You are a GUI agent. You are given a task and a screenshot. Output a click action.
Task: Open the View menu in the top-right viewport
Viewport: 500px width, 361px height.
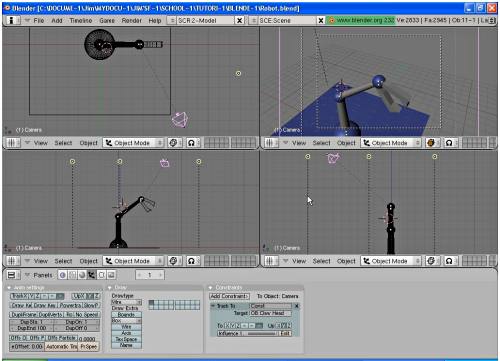click(299, 143)
